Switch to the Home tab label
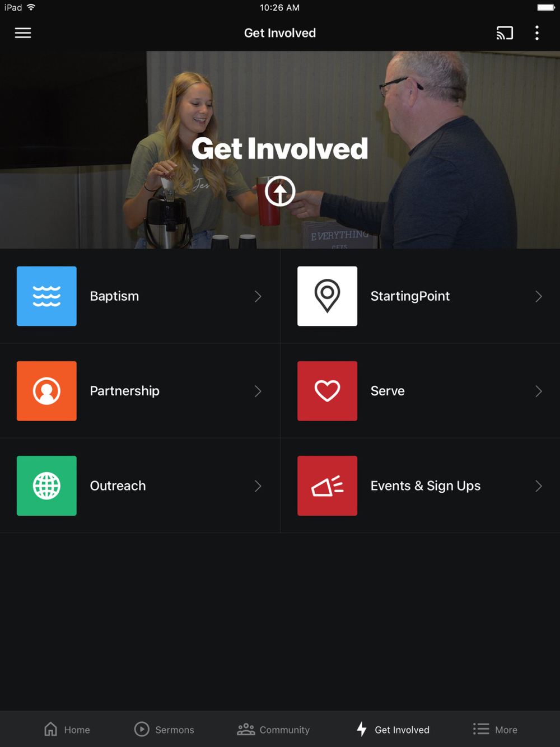This screenshot has width=560, height=747. click(x=77, y=730)
